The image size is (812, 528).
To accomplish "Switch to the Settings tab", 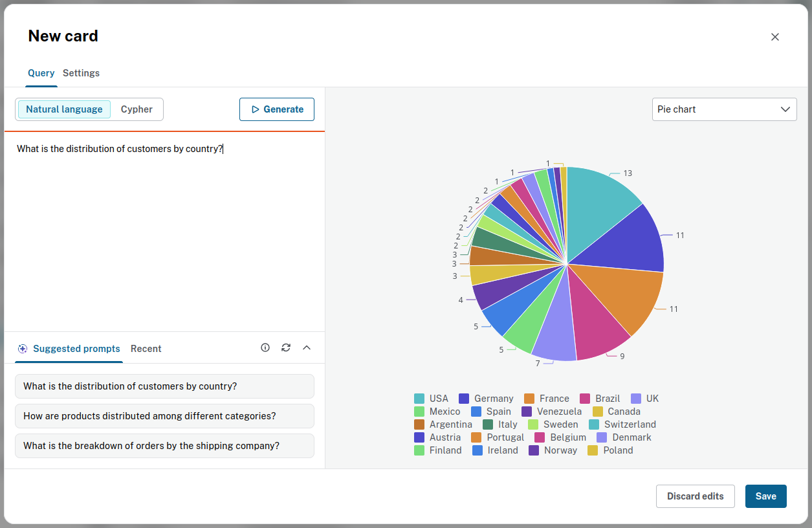I will (x=81, y=72).
